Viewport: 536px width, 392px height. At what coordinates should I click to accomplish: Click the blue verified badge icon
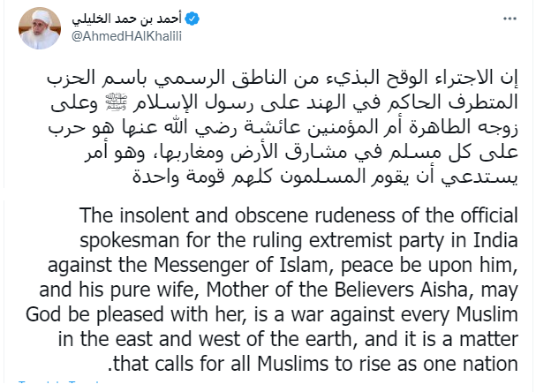(193, 19)
